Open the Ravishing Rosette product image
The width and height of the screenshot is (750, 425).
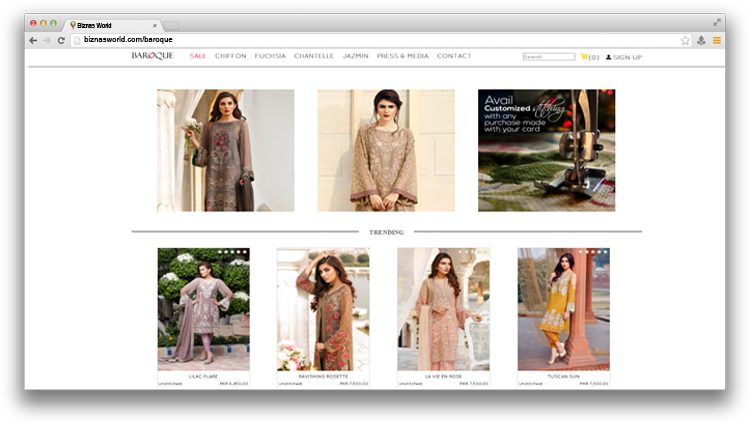pyautogui.click(x=323, y=309)
